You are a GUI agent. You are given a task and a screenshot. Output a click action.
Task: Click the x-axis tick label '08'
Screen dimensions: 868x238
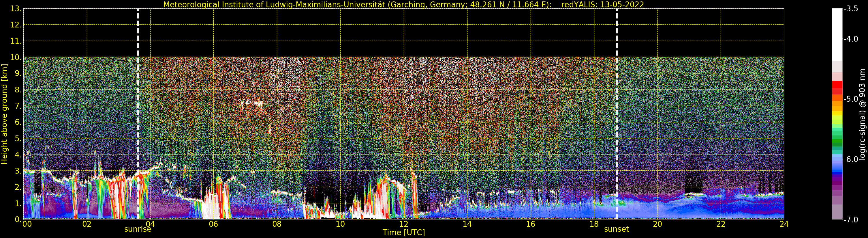click(277, 224)
